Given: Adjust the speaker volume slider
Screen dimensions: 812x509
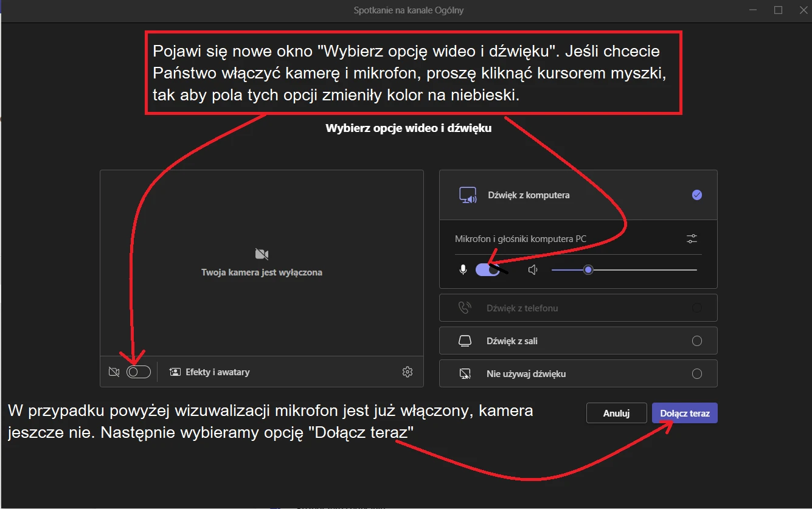Looking at the screenshot, I should pyautogui.click(x=624, y=269).
